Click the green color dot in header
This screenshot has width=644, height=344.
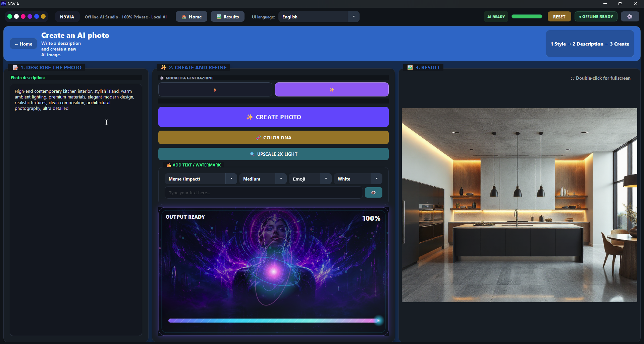[10, 16]
